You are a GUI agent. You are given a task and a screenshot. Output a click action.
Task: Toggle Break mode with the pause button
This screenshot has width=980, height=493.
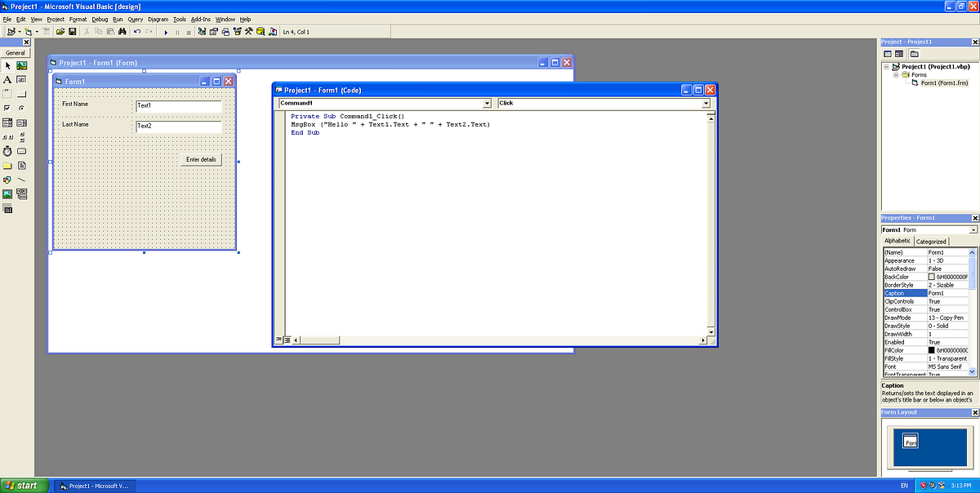pyautogui.click(x=177, y=31)
